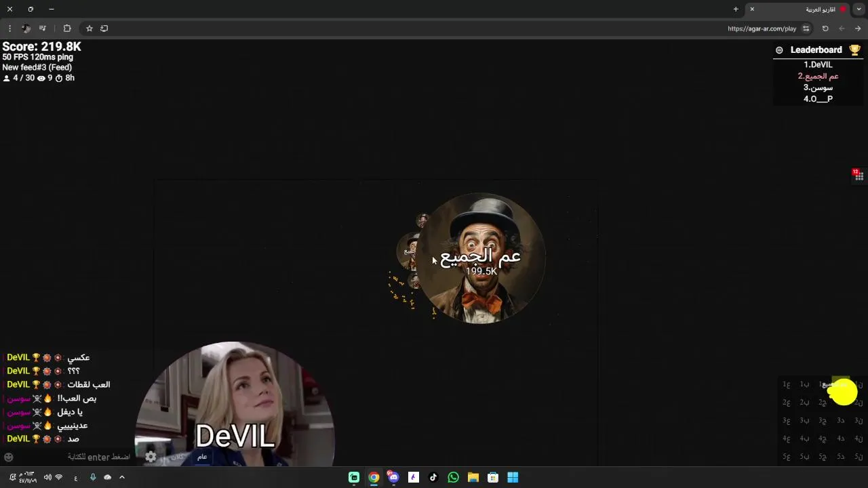Open volume control in system tray
The image size is (868, 488).
47,478
